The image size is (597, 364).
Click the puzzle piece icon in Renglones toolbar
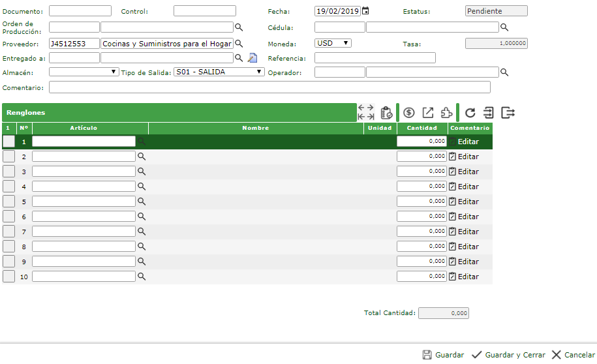[x=446, y=113]
